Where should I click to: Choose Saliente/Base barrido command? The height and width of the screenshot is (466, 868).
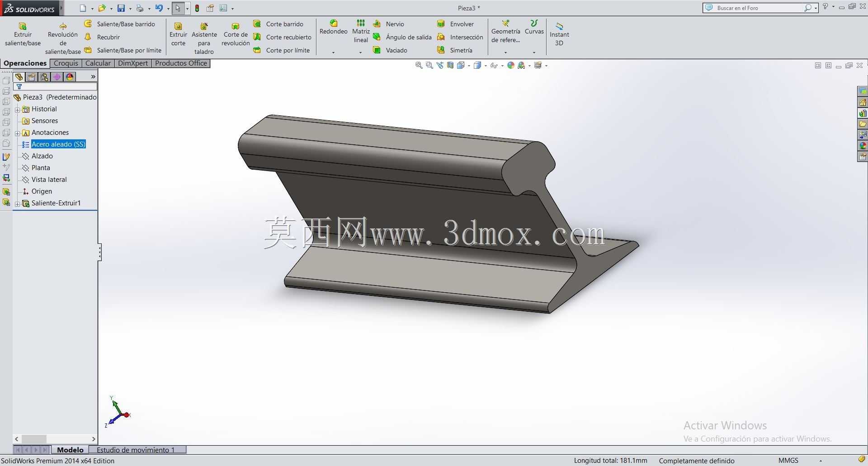point(120,24)
